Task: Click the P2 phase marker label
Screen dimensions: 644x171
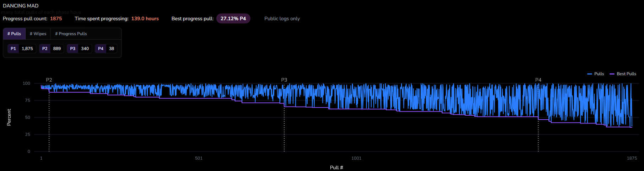Action: click(49, 80)
